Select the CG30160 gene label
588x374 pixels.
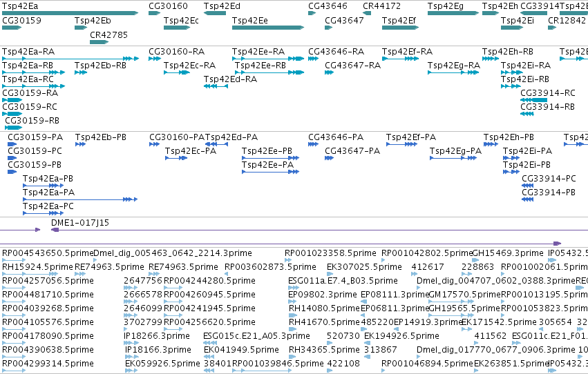click(168, 6)
